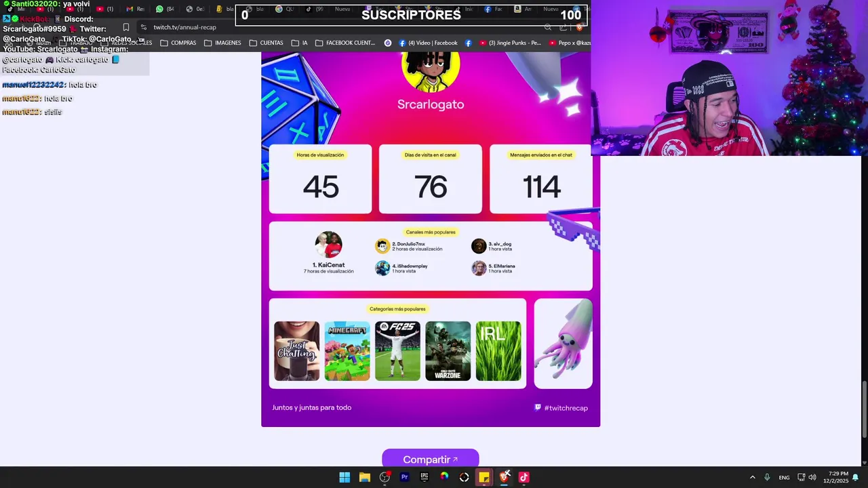This screenshot has height=488, width=868.
Task: Open the notifications bell in taskbar
Action: click(855, 477)
